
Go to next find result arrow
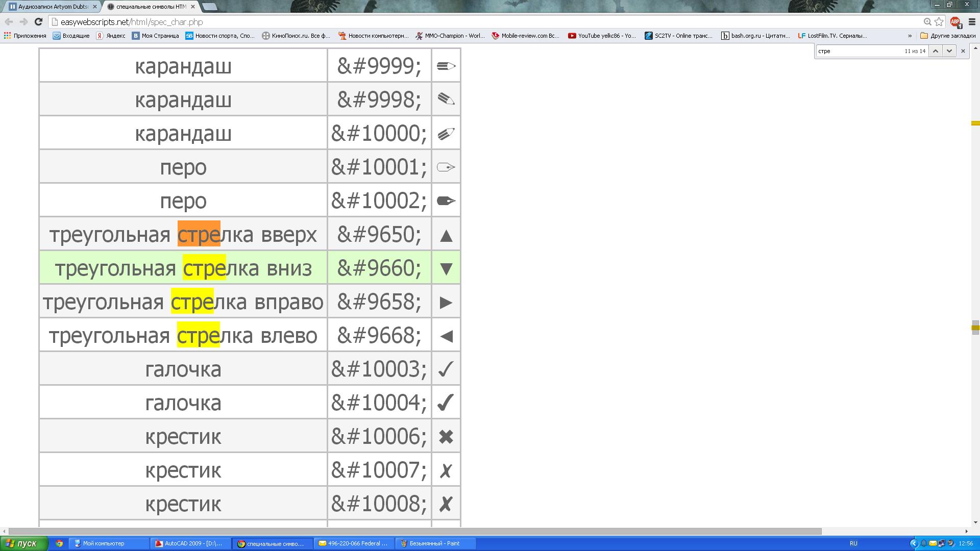click(949, 51)
